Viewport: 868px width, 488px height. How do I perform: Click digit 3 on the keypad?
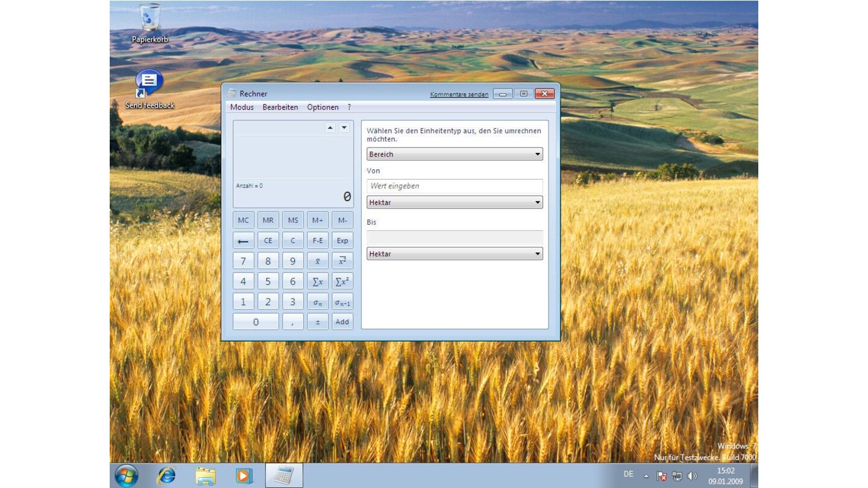292,301
